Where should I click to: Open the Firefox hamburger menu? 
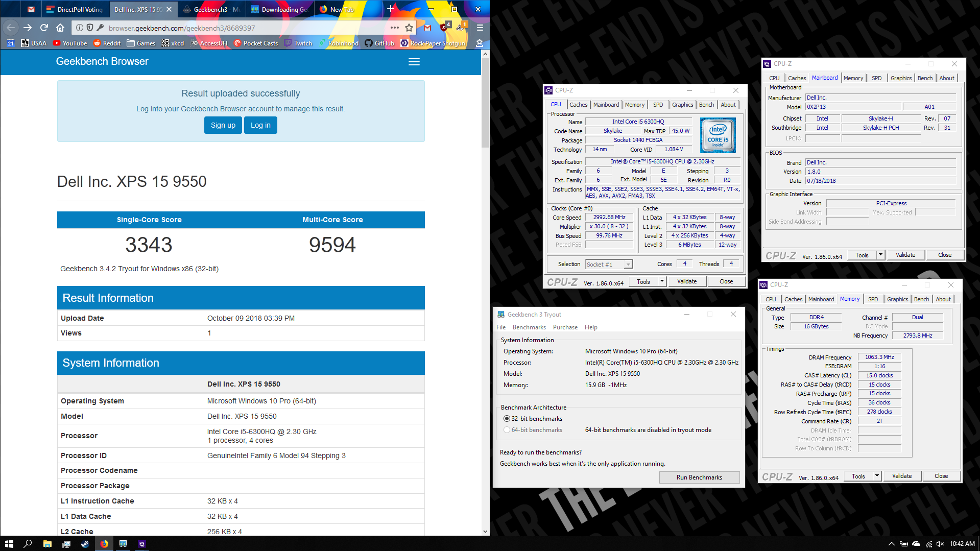(480, 28)
